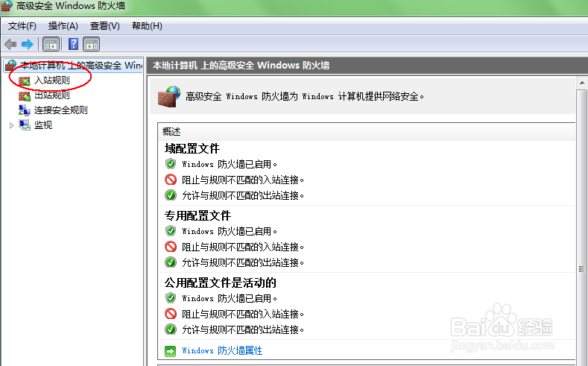Click the Forward arrow toolbar icon
588x366 pixels.
pyautogui.click(x=28, y=44)
